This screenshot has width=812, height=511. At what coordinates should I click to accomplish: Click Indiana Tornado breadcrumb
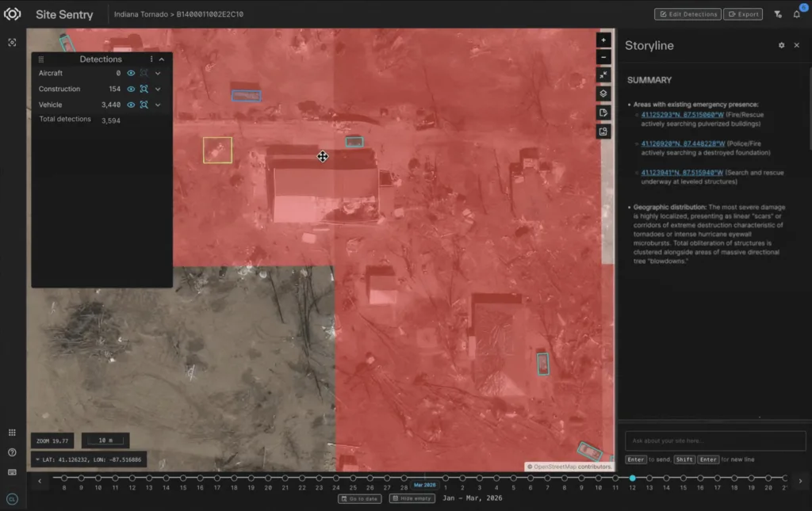point(141,14)
